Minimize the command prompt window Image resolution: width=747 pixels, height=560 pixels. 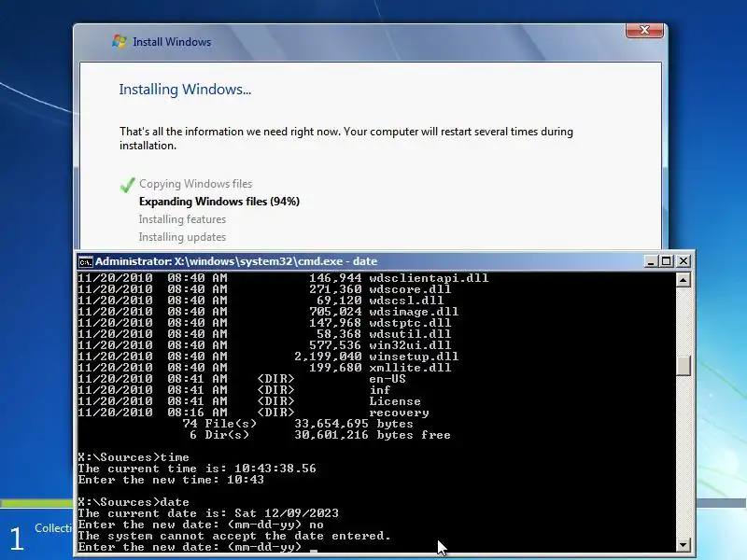pos(650,261)
